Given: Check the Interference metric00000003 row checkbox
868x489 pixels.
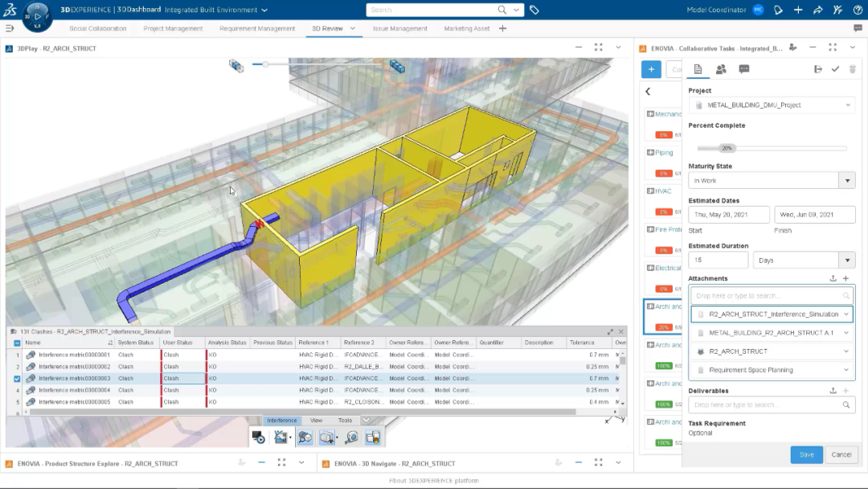Looking at the screenshot, I should pyautogui.click(x=17, y=378).
